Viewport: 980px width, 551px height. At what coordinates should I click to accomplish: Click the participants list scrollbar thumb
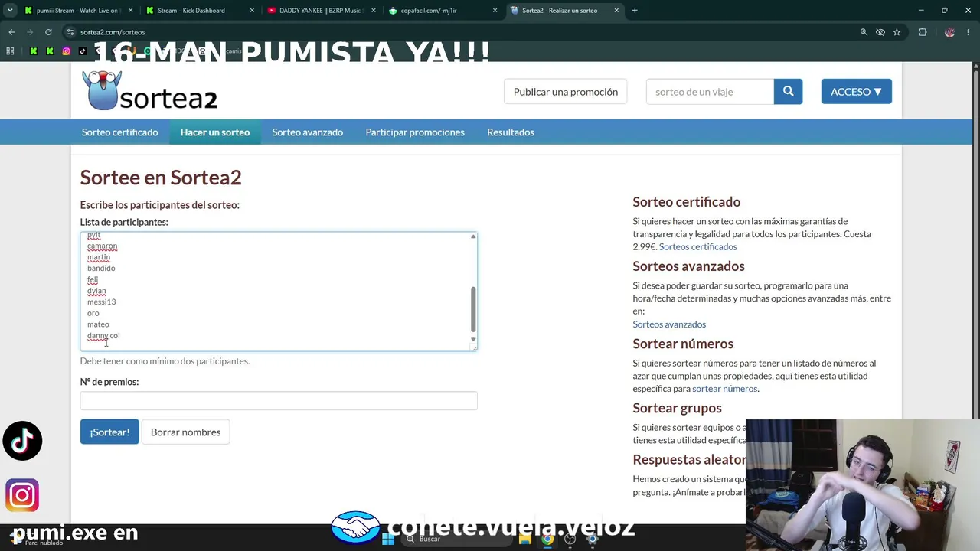[473, 309]
